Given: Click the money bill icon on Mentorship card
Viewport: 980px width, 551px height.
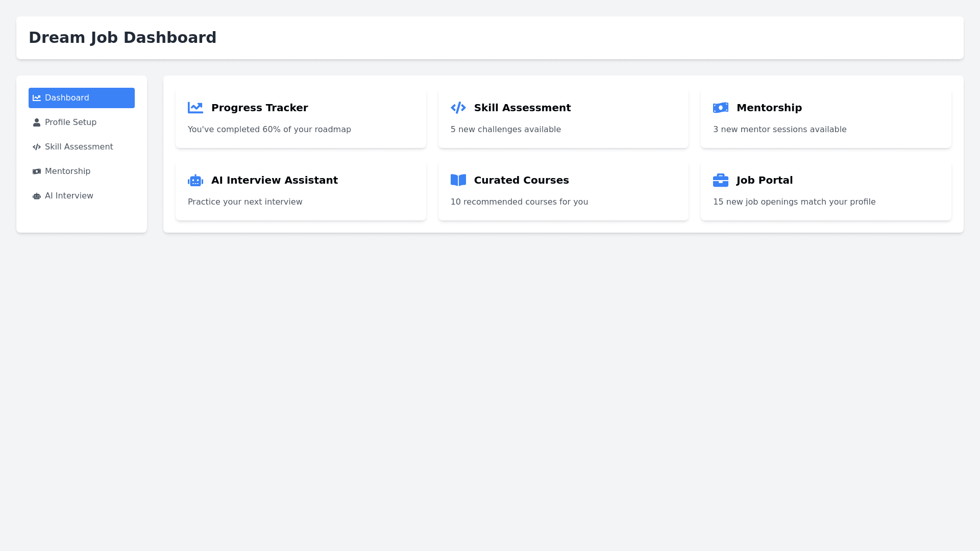Looking at the screenshot, I should click(720, 108).
